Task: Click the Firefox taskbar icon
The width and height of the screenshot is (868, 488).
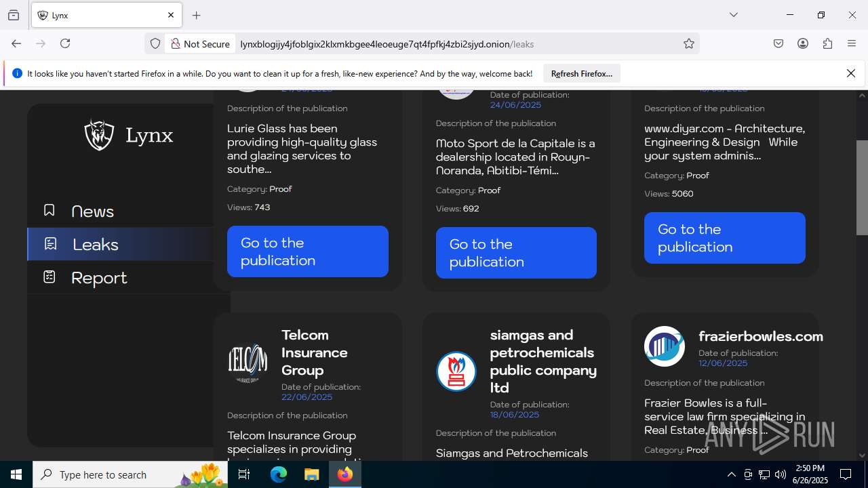Action: click(x=345, y=474)
